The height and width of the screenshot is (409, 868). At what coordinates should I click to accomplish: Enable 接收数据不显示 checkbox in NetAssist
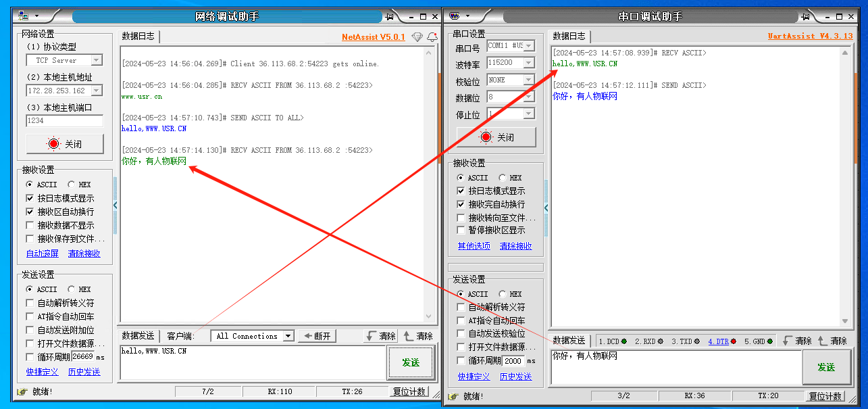(x=30, y=225)
